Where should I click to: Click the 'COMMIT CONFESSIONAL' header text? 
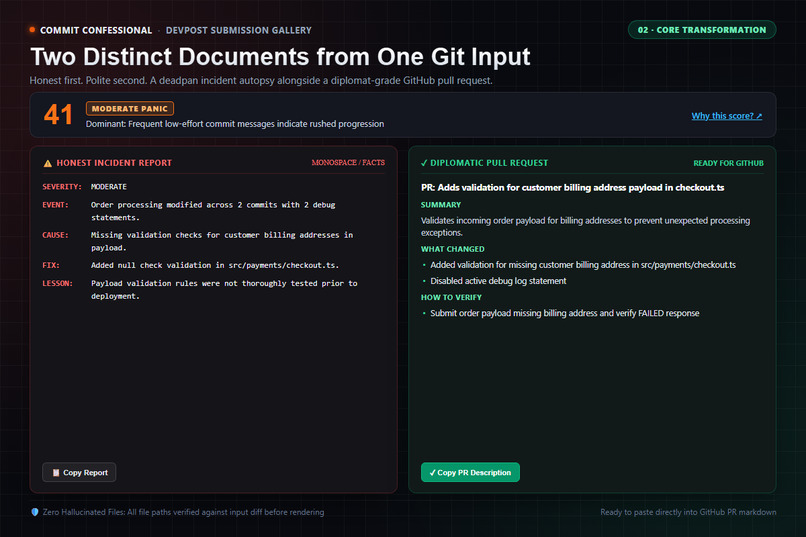pos(96,30)
